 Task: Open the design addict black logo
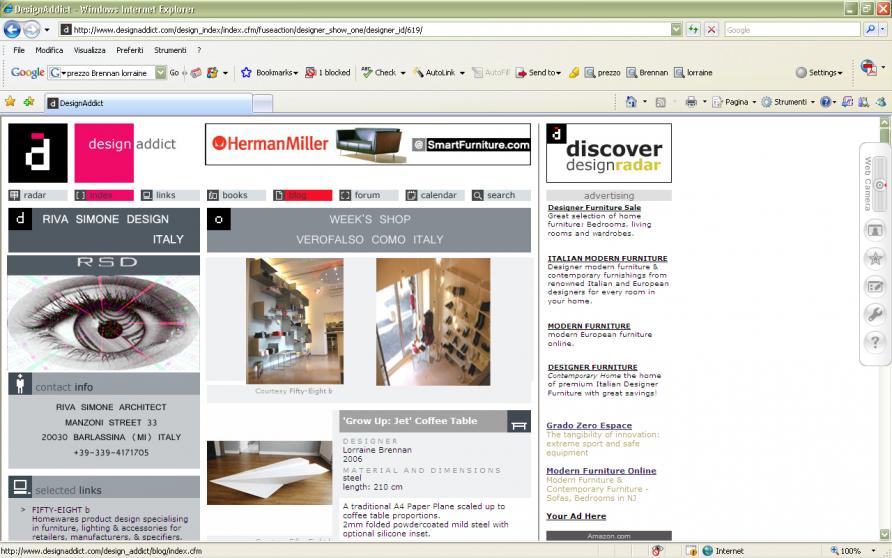click(38, 152)
